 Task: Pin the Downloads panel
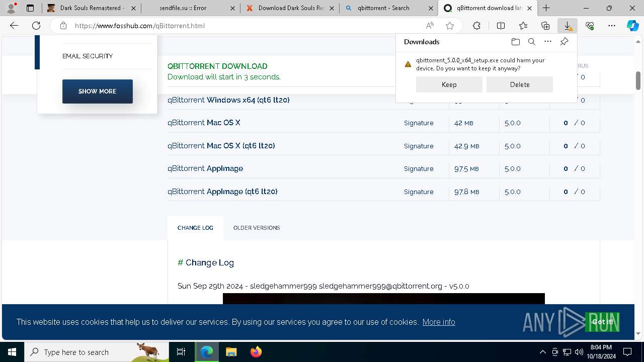click(x=564, y=42)
